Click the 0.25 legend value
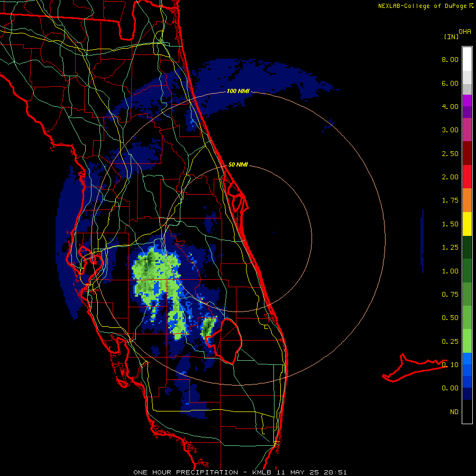476x476 pixels. point(450,342)
